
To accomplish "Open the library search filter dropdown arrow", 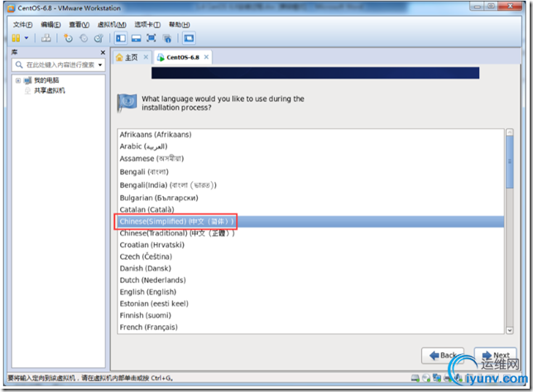I will 100,65.
